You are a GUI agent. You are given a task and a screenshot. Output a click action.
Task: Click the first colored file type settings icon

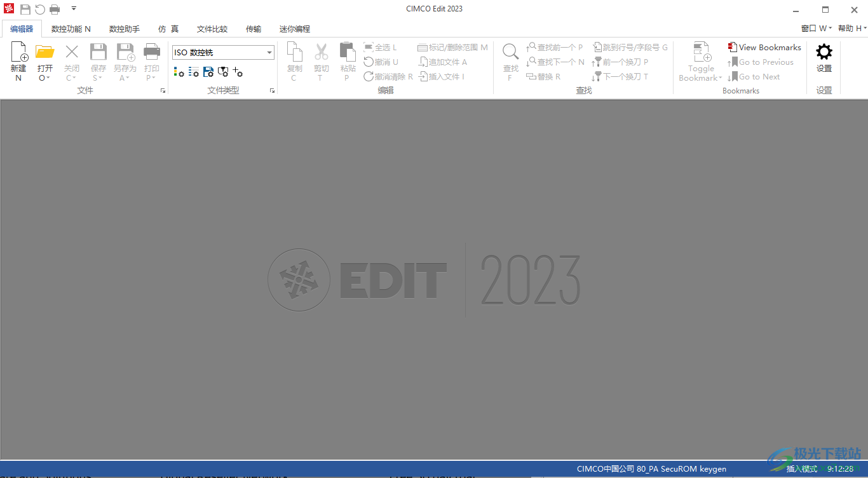point(179,72)
